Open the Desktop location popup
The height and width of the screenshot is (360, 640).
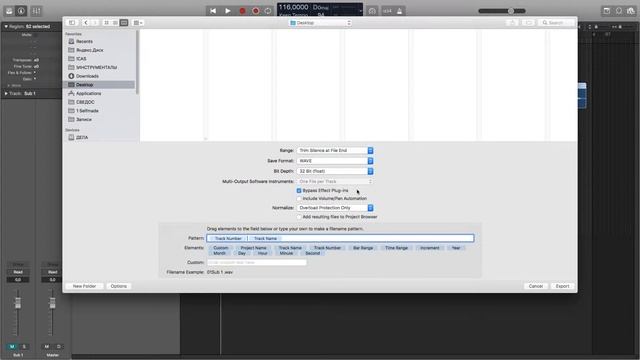320,23
